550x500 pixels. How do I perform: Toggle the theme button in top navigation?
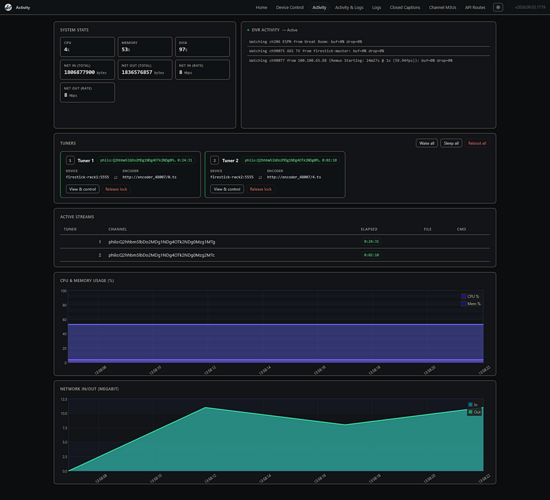498,7
